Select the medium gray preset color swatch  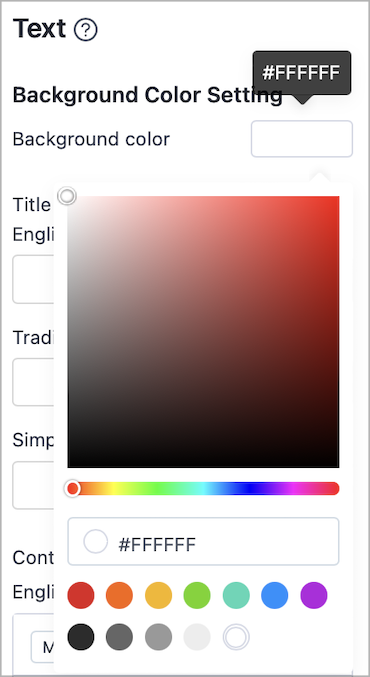(x=158, y=637)
